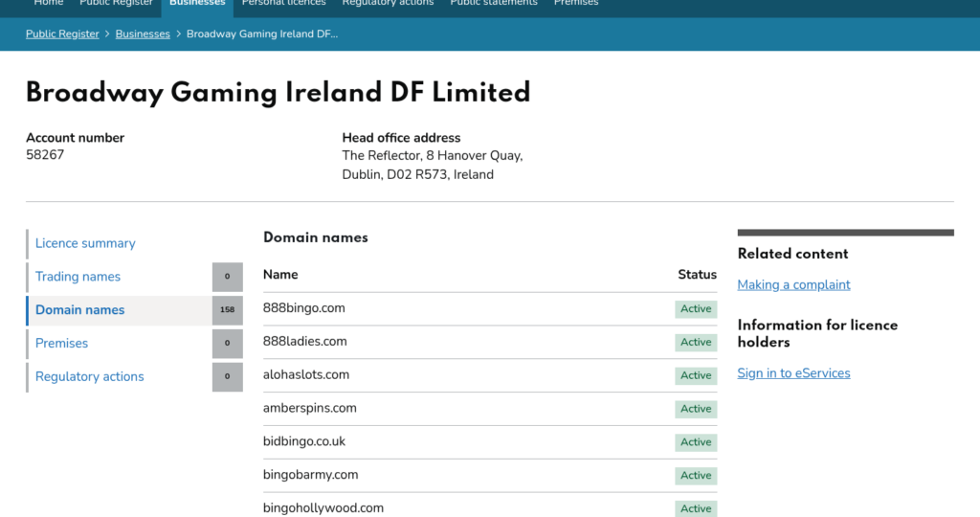Select the 888bingo.com domain row
Viewport: 980px width, 517px height.
pos(489,309)
